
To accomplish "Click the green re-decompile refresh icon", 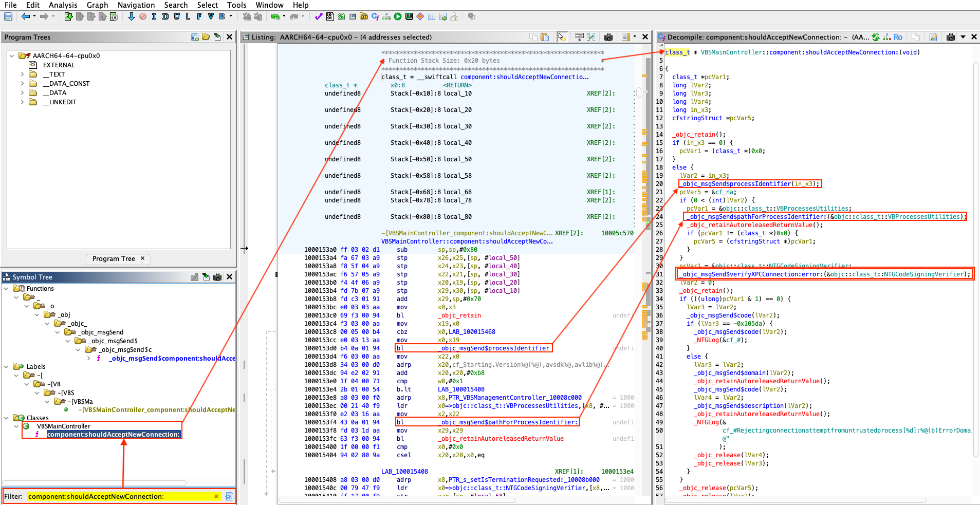I will (x=876, y=37).
